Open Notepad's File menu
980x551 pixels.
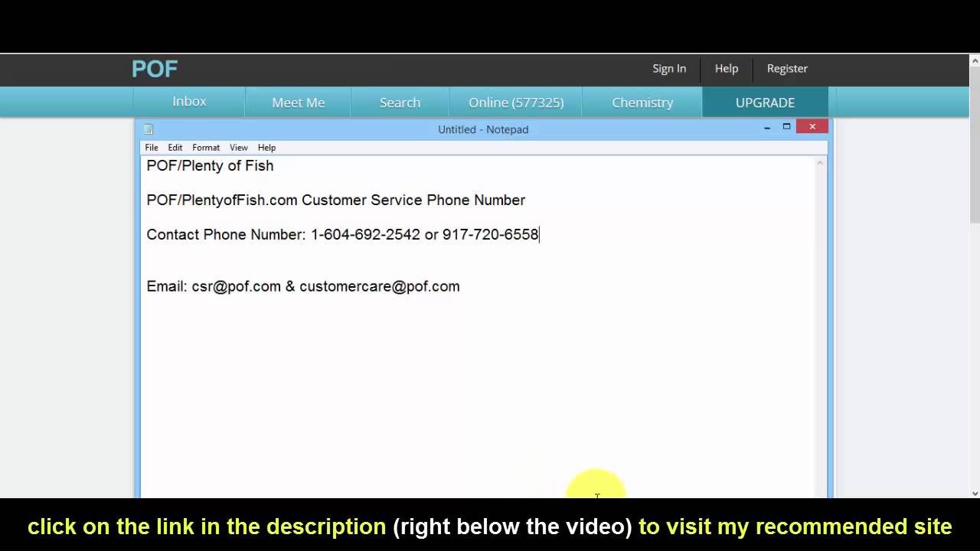[x=152, y=148]
